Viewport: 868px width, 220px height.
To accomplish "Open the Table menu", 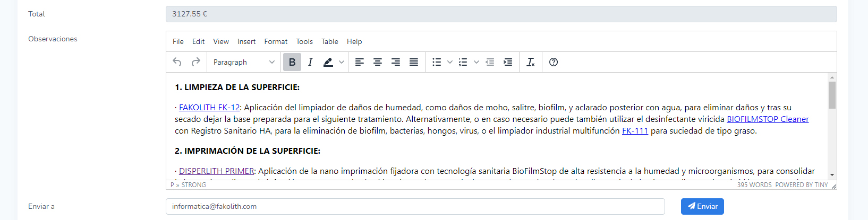I will click(329, 41).
